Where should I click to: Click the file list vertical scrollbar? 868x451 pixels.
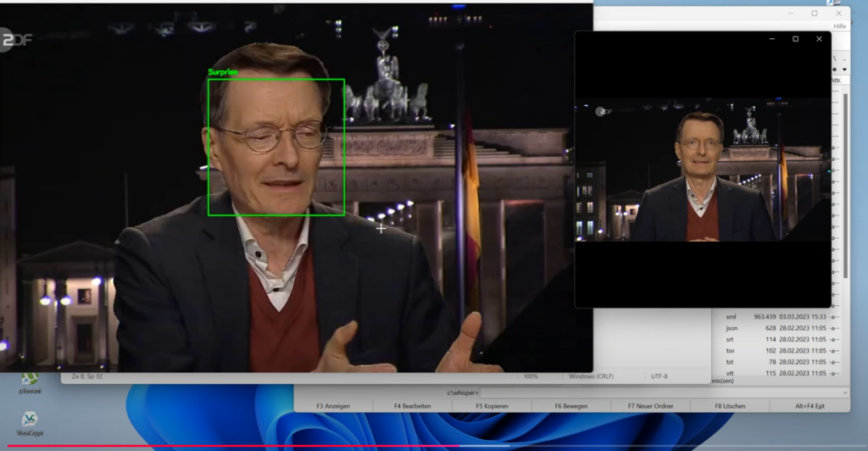click(x=845, y=186)
